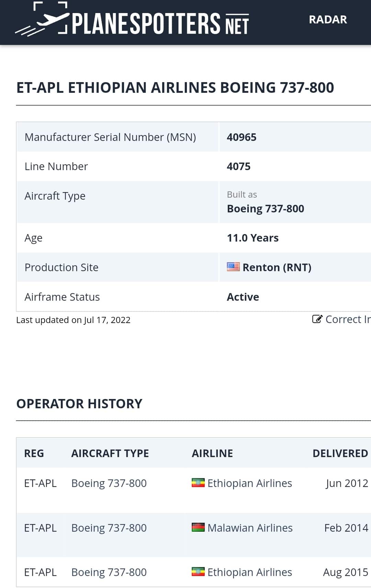
Task: Click the AIRCRAFT TYPE column header
Action: 110,453
